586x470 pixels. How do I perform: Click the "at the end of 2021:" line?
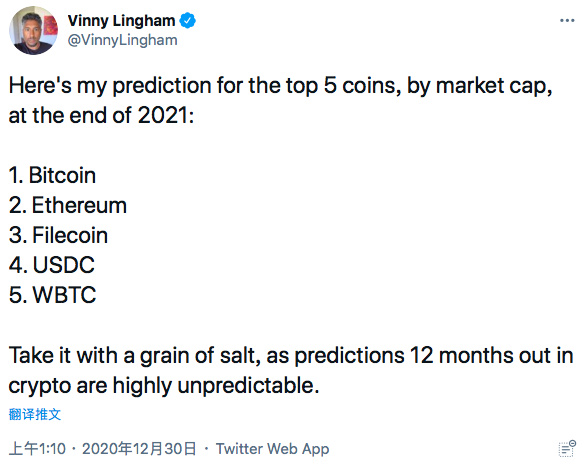click(x=101, y=115)
